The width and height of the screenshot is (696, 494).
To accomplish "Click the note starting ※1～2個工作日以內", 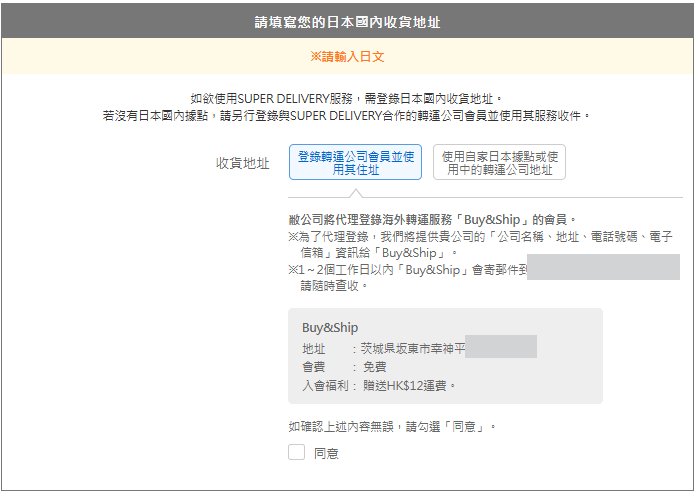I will tap(407, 269).
